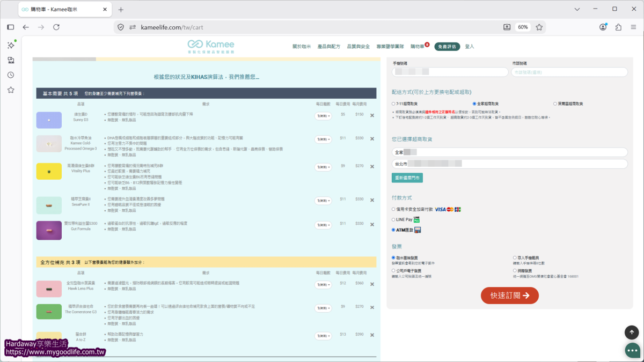Open daily quantity dropdown for Kamee Omega-3
This screenshot has height=362, width=644.
coord(323,139)
